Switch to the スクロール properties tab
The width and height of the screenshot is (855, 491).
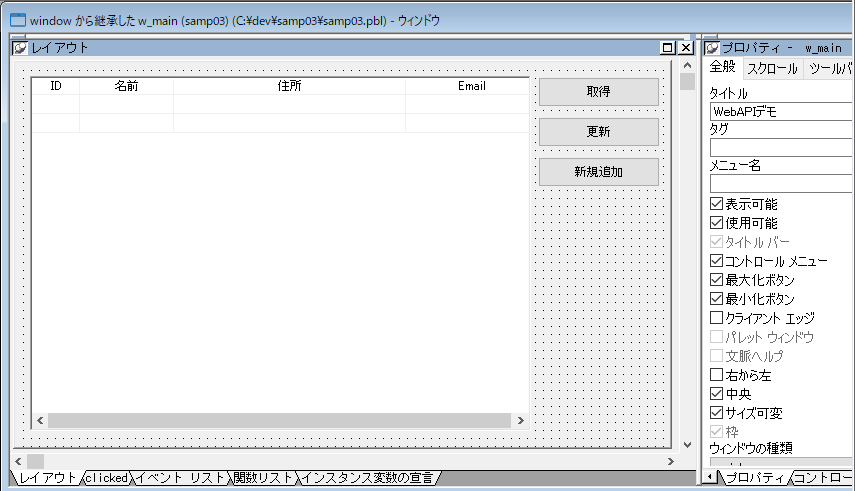pos(773,69)
